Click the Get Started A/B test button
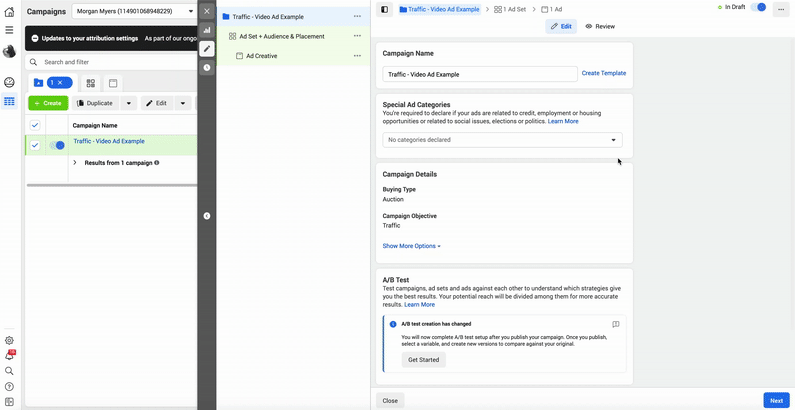The image size is (795, 410). tap(423, 360)
